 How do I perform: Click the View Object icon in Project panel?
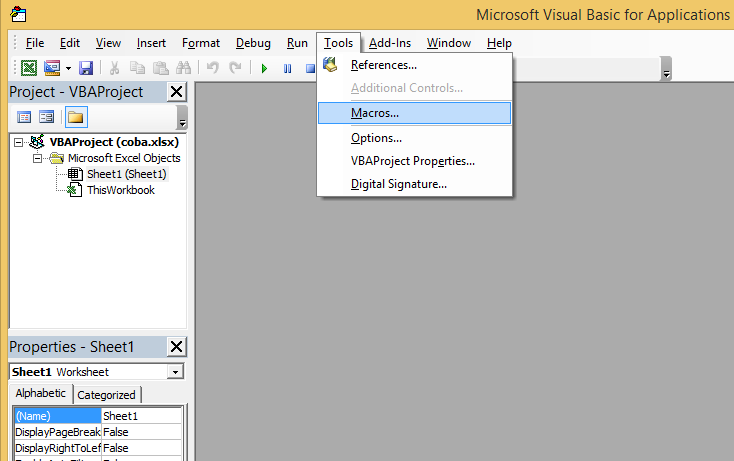pos(46,117)
